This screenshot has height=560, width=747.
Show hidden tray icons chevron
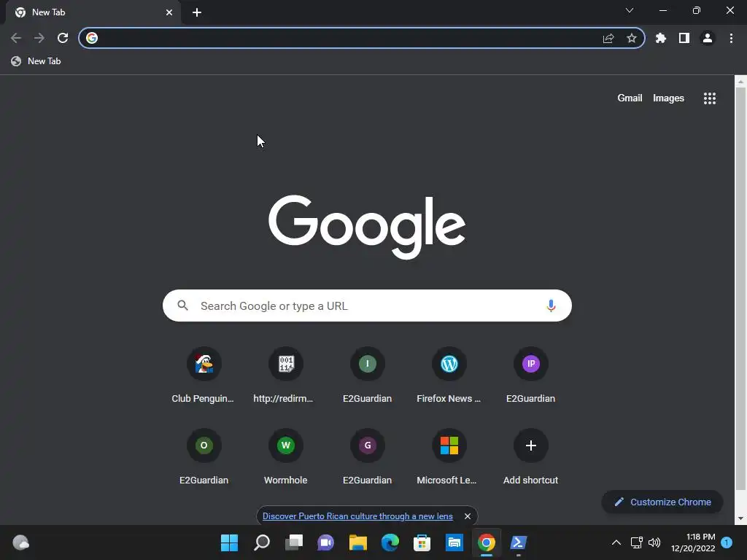tap(616, 542)
